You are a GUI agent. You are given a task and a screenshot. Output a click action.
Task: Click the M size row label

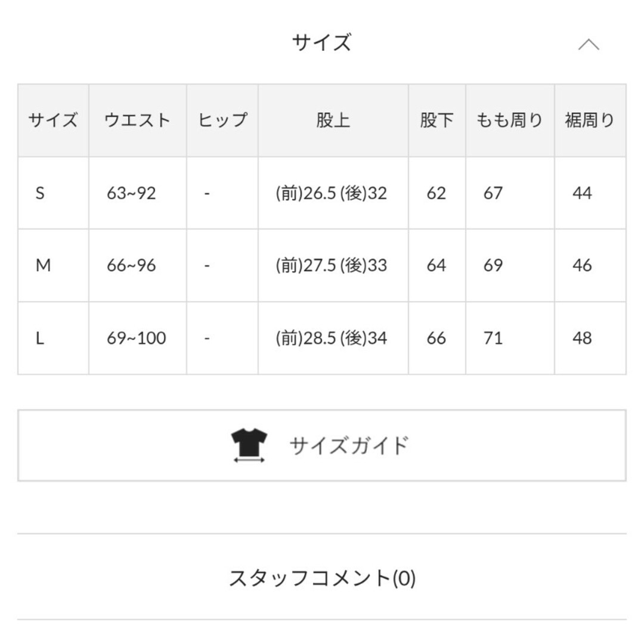click(x=53, y=265)
